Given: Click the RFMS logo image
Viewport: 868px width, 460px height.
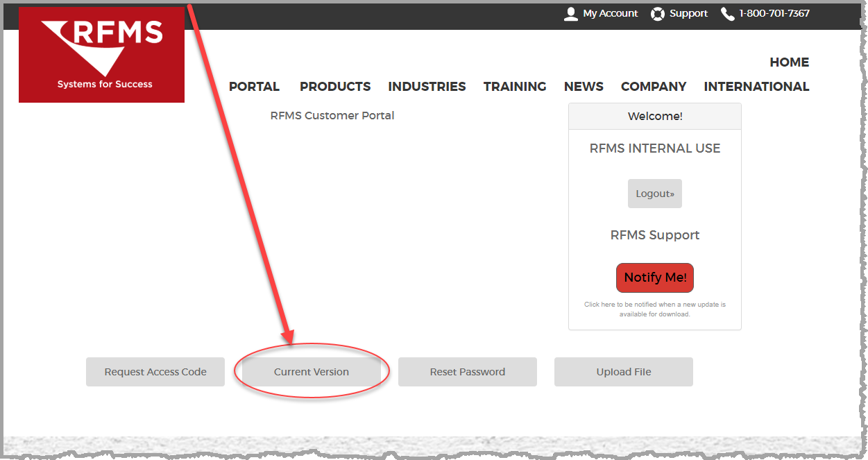Looking at the screenshot, I should tap(101, 55).
